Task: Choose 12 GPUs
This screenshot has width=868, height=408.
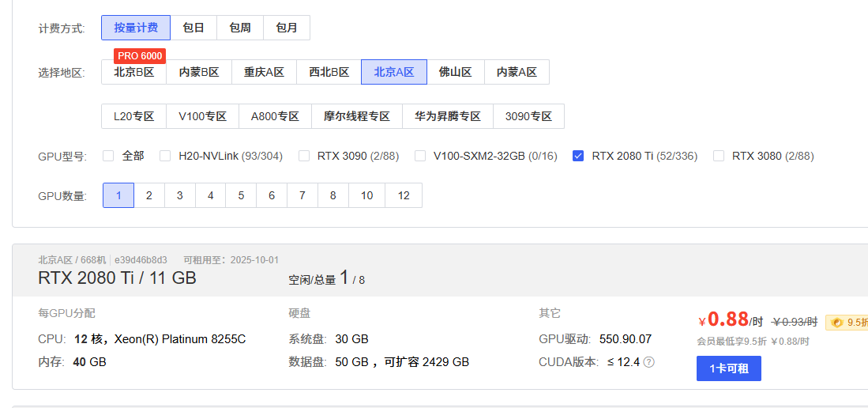Action: click(404, 195)
